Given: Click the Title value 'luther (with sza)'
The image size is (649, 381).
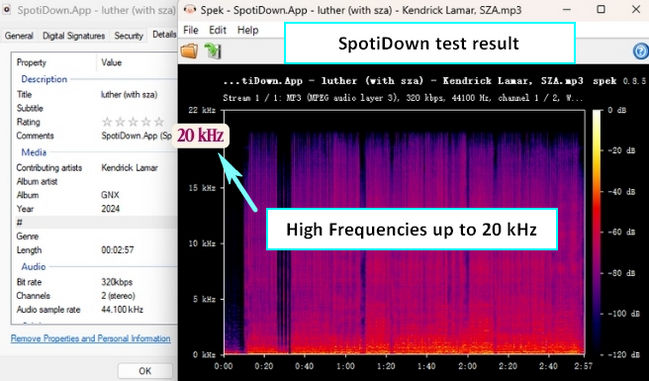Looking at the screenshot, I should 130,95.
